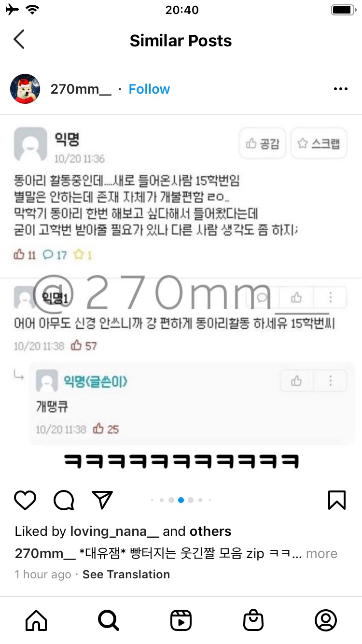Like the post with heart icon
Viewport: 362px width, 644px height.
click(25, 500)
